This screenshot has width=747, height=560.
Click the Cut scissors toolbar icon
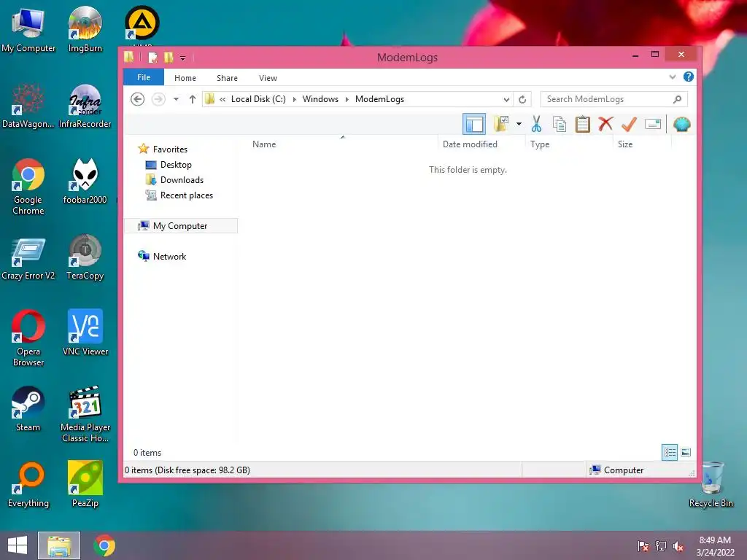tap(536, 124)
